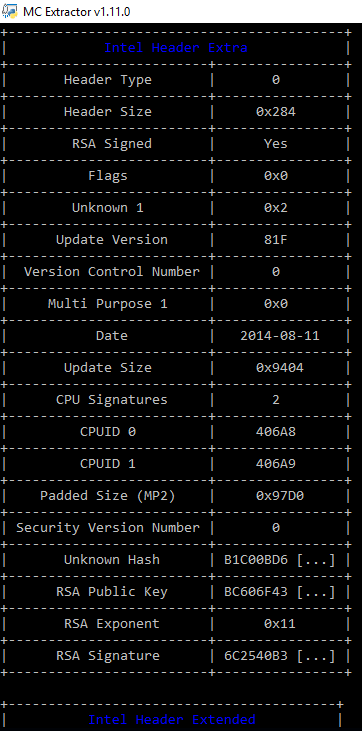The width and height of the screenshot is (362, 731).
Task: Select the Date value 2014-08-11
Action: pyautogui.click(x=280, y=336)
